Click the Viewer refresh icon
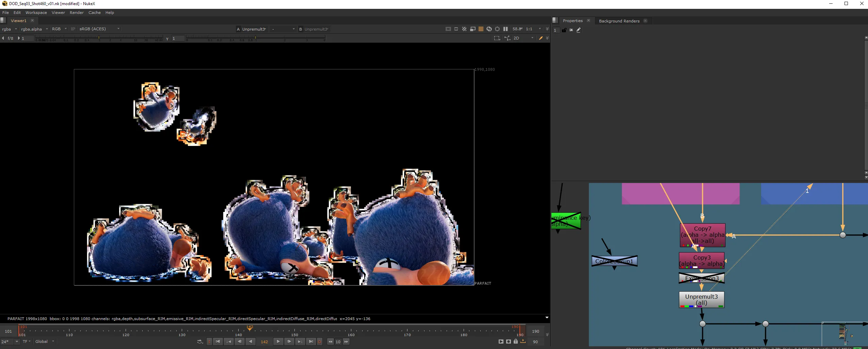The height and width of the screenshot is (349, 868). [489, 29]
